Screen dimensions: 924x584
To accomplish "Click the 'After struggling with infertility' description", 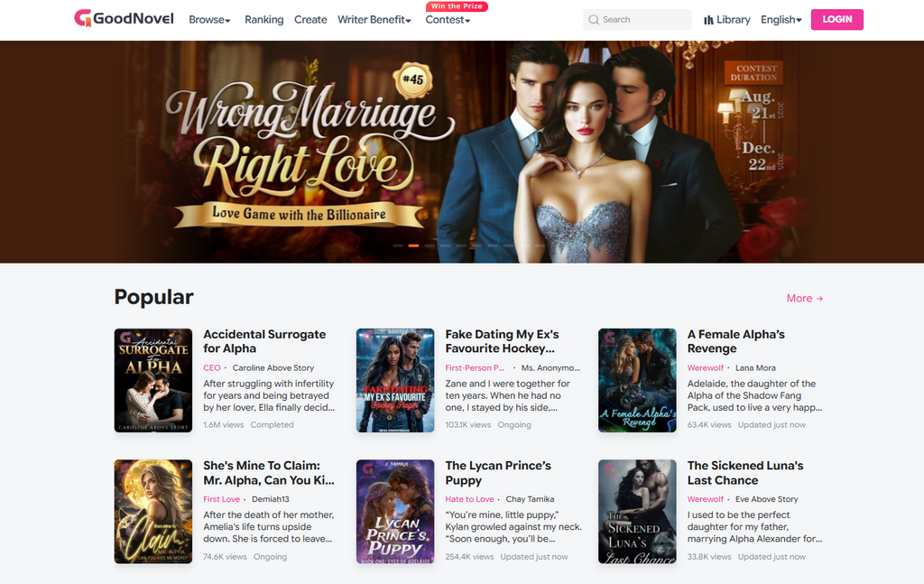I will (269, 395).
